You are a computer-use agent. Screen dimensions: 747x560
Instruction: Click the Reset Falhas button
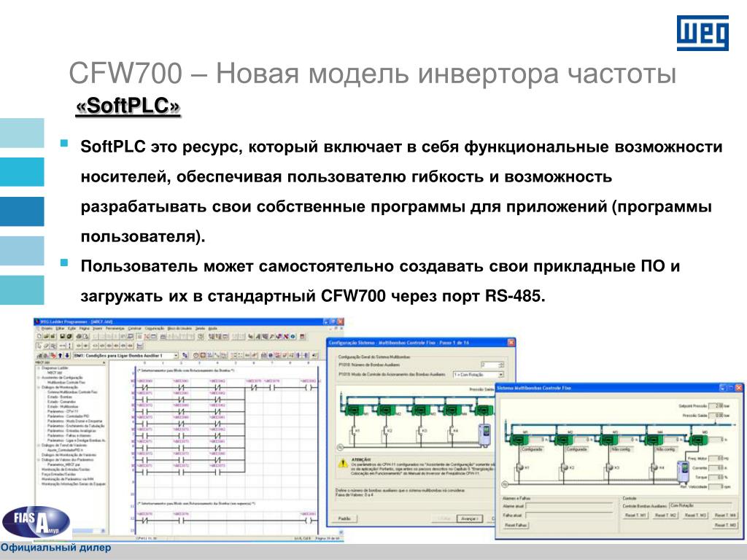516,525
